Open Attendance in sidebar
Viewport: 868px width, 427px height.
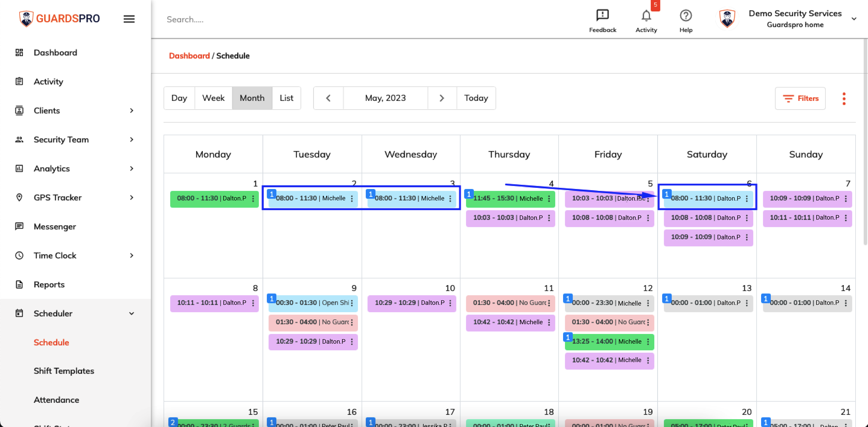pyautogui.click(x=56, y=400)
